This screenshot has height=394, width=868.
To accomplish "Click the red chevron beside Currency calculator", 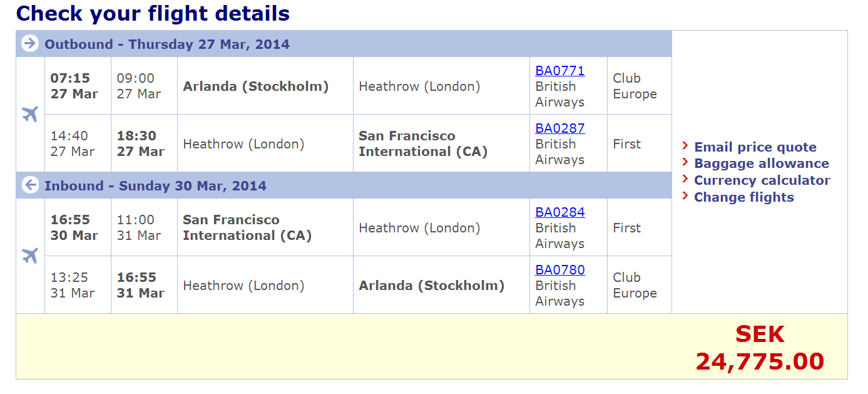I will [x=685, y=180].
